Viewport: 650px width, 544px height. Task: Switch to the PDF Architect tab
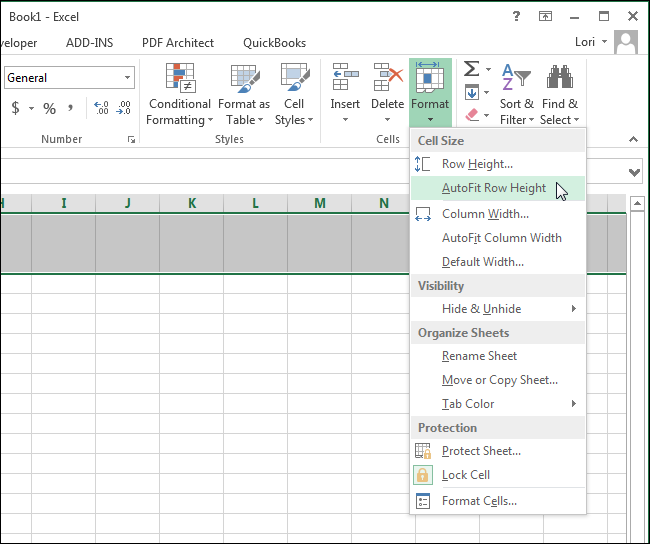tap(178, 43)
